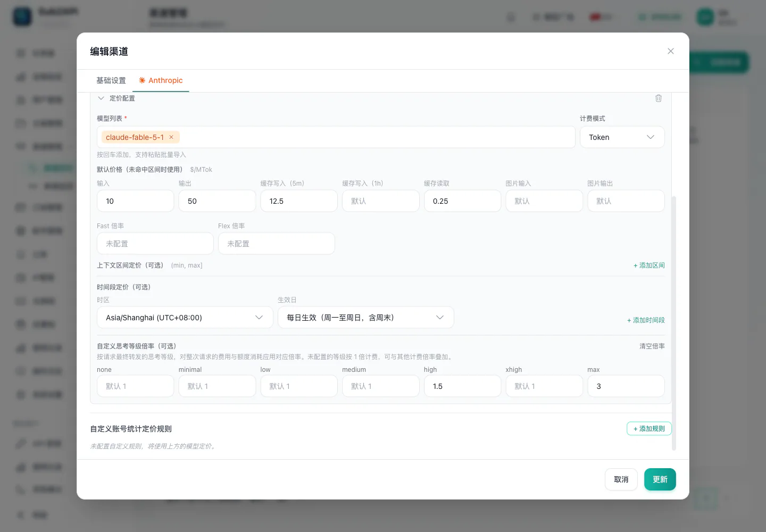Click the medium multiplier field
766x532 pixels.
coord(381,386)
